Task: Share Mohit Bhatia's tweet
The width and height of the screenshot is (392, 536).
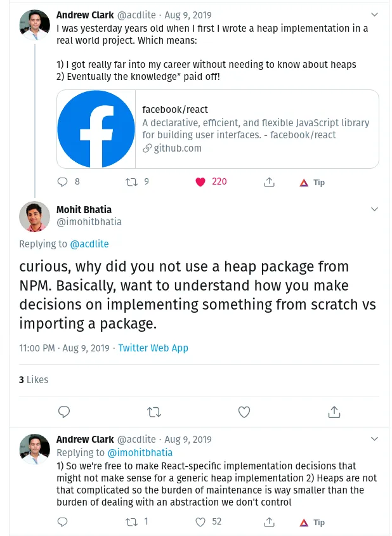Action: click(334, 412)
